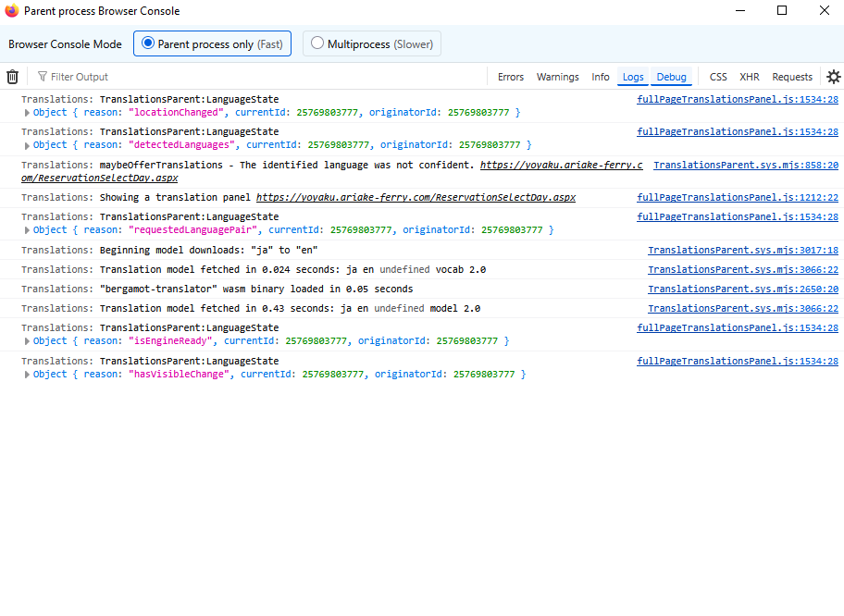
Task: Expand the detectedLanguages object entry
Action: 27,145
